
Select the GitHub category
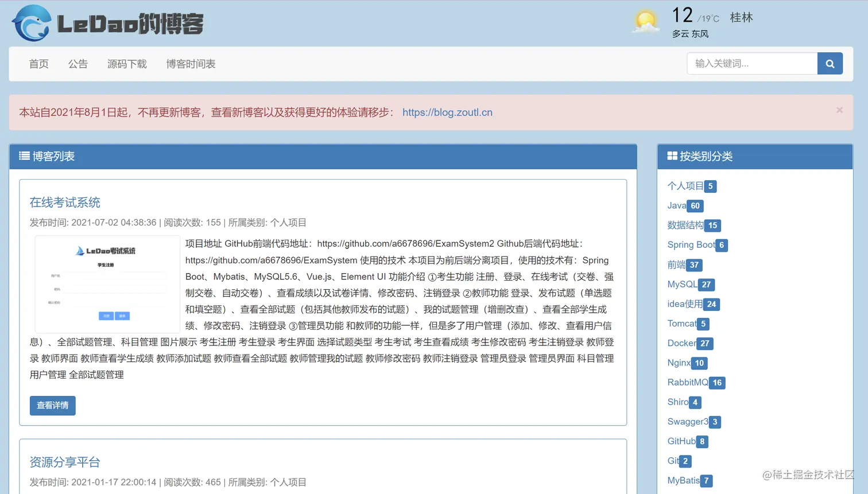point(681,441)
